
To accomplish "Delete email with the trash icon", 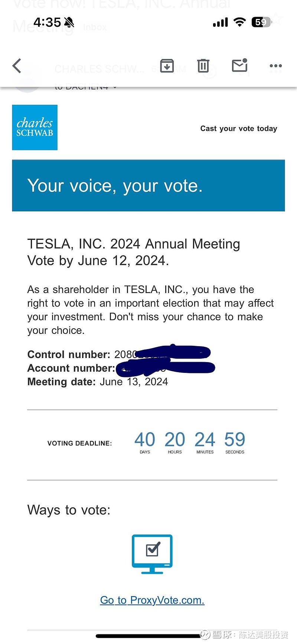I will point(203,66).
